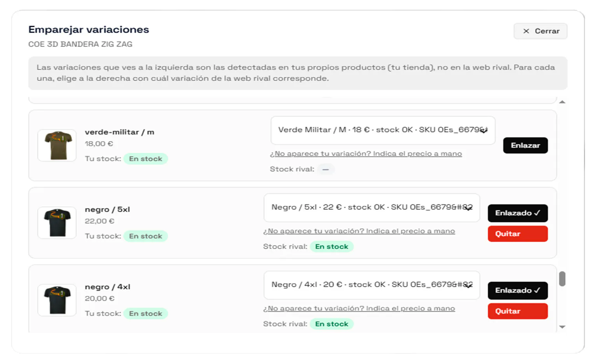Click the 22,00 € price text
The image size is (597, 364).
click(x=99, y=221)
